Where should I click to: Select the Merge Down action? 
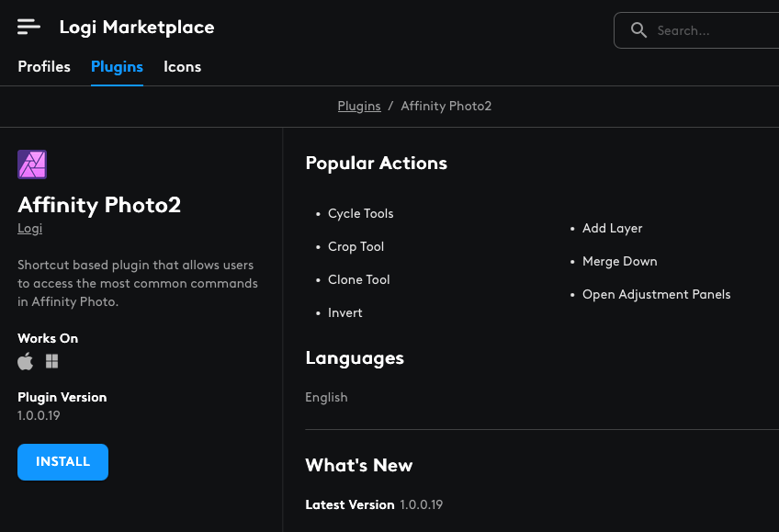click(619, 261)
